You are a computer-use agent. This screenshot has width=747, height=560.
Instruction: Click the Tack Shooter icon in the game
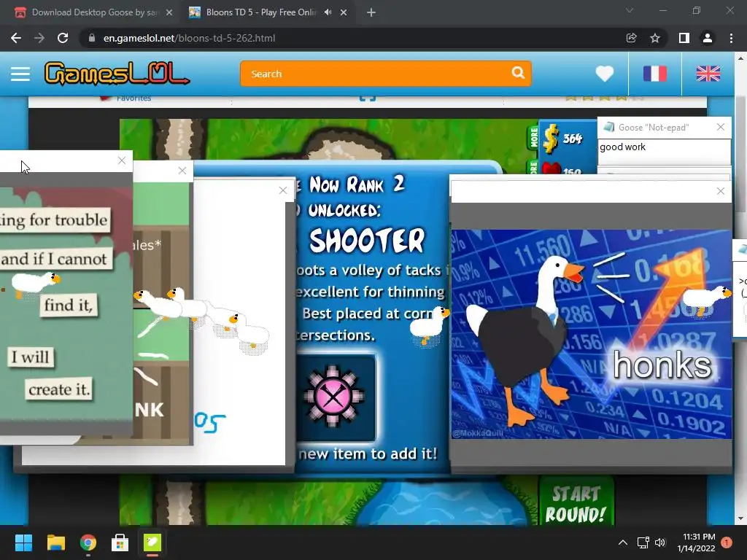point(333,397)
